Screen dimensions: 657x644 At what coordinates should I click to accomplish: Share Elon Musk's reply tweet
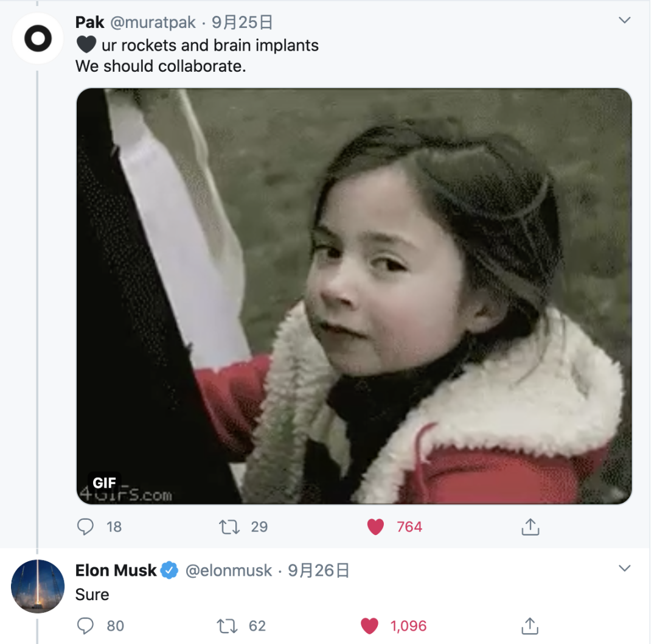click(x=530, y=626)
